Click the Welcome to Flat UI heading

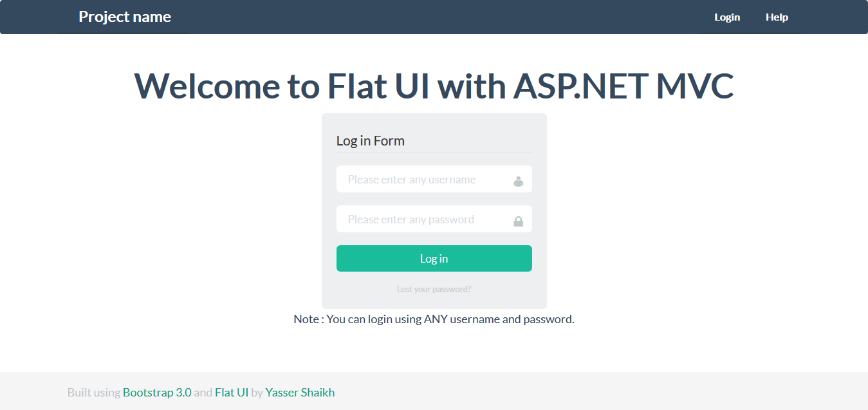pos(434,86)
